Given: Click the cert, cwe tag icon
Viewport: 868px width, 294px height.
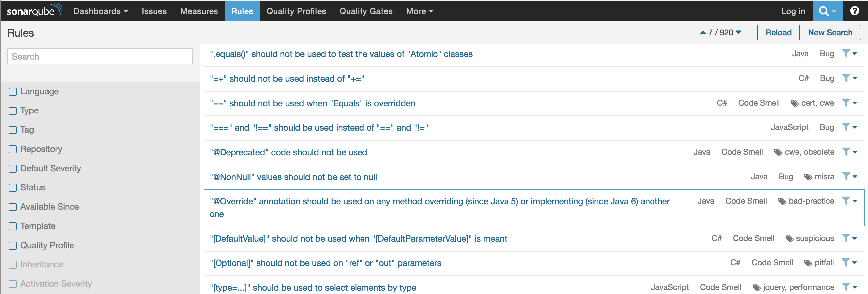Looking at the screenshot, I should 795,103.
